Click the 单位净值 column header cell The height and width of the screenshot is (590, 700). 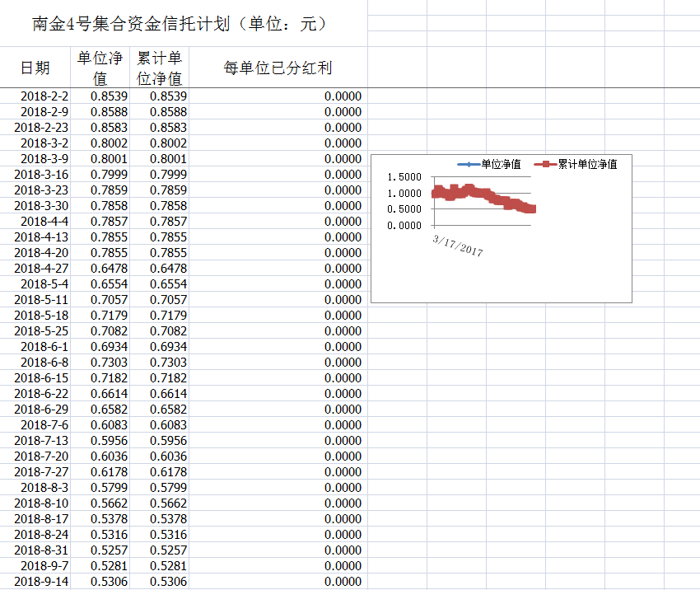(100, 68)
